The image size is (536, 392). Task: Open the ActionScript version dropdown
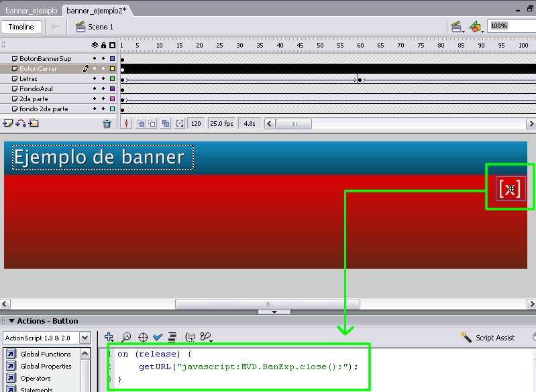click(85, 338)
